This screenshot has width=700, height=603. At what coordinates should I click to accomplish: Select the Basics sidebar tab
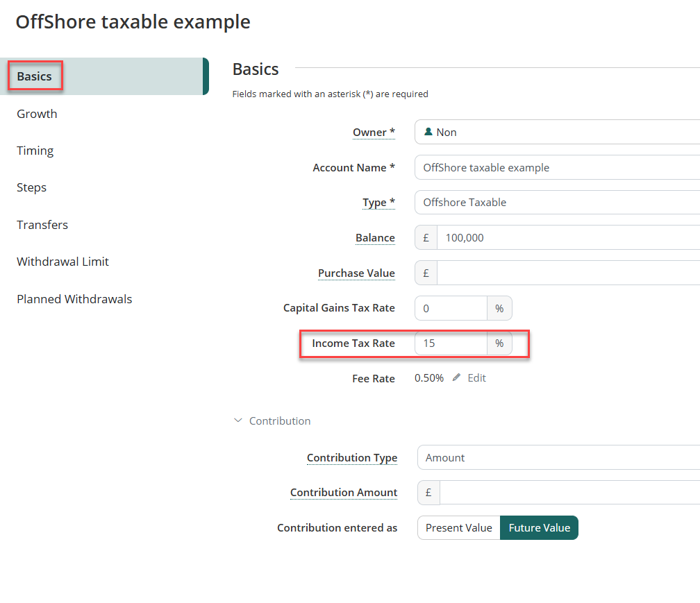pos(35,76)
